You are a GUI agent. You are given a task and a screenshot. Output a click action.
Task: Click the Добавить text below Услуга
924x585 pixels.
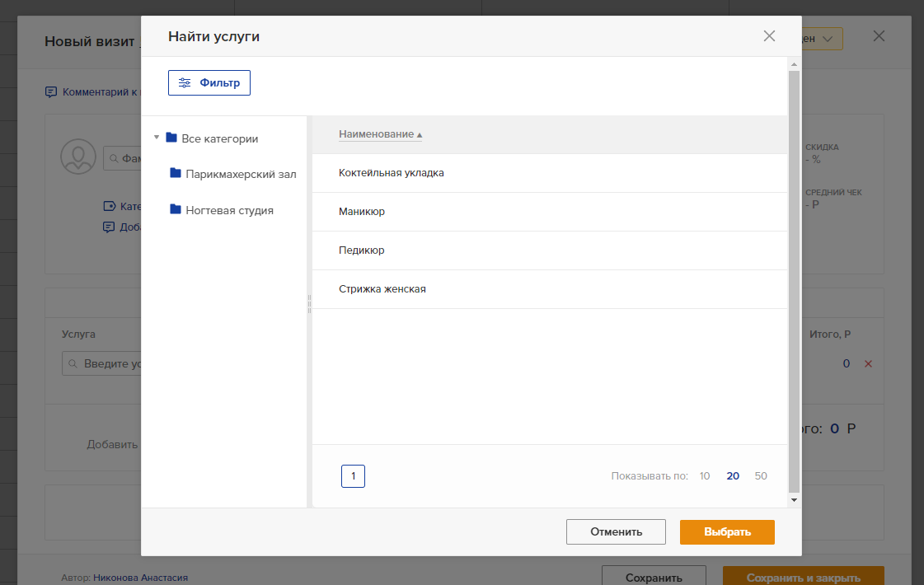(x=112, y=445)
